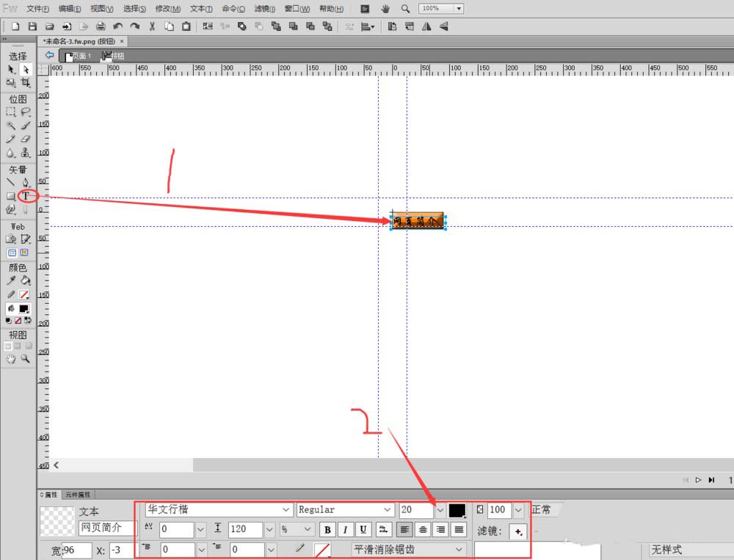The width and height of the screenshot is (734, 560).
Task: Click the Undo icon
Action: (x=118, y=26)
